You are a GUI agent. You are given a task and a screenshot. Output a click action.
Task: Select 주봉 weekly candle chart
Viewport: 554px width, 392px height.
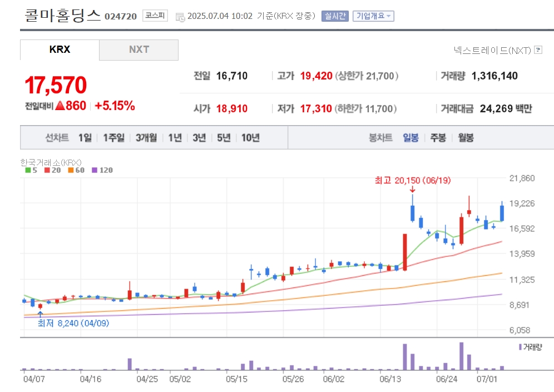coord(438,137)
